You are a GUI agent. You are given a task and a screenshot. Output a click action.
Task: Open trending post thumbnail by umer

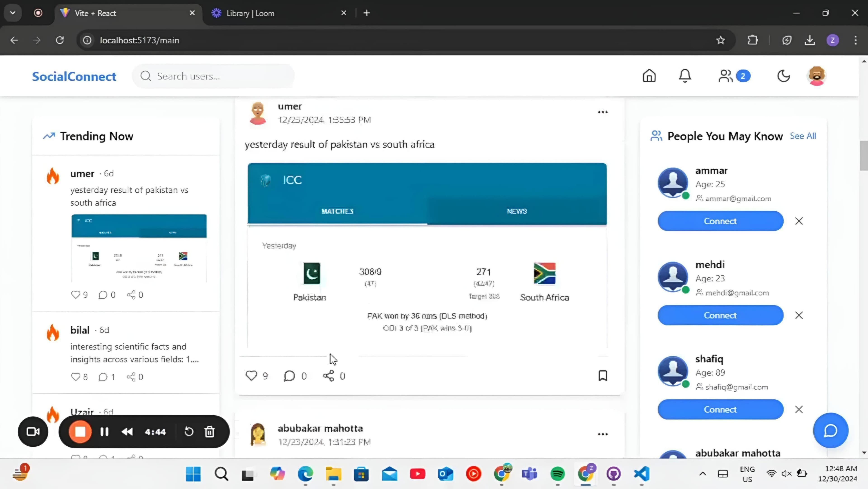tap(139, 248)
